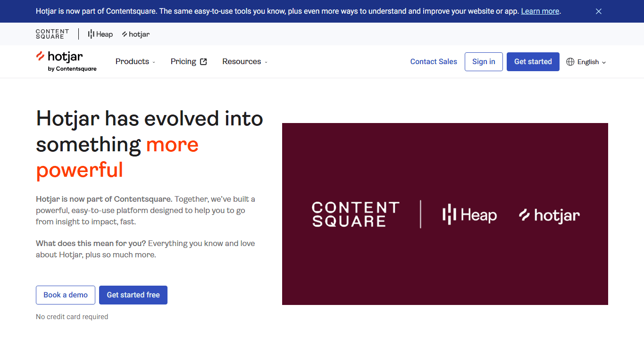Screen dimensions: 644x362
Task: Click the Get started free button
Action: coord(133,295)
